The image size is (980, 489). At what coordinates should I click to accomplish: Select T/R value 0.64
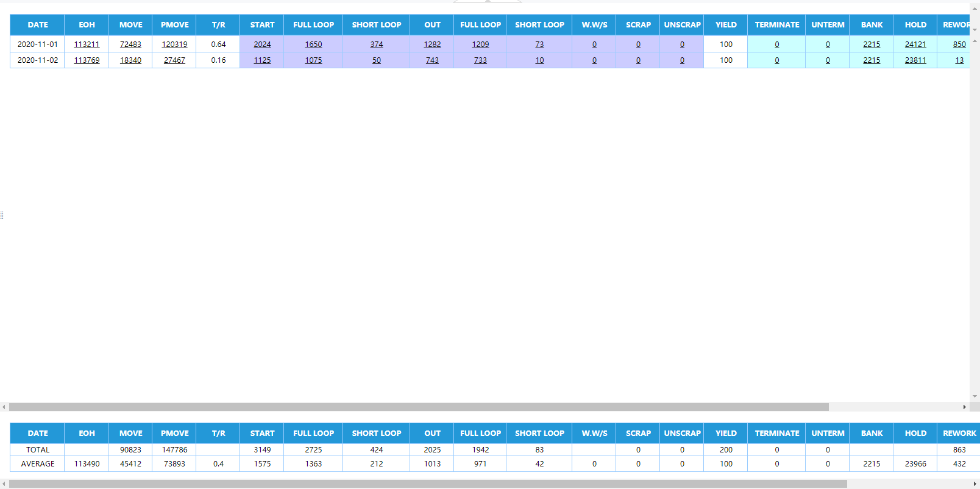pyautogui.click(x=218, y=45)
